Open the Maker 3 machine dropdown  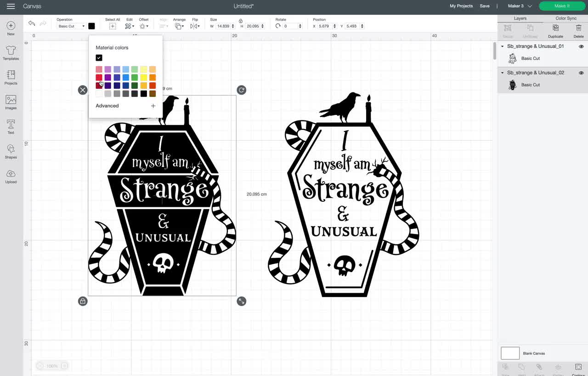tap(520, 6)
